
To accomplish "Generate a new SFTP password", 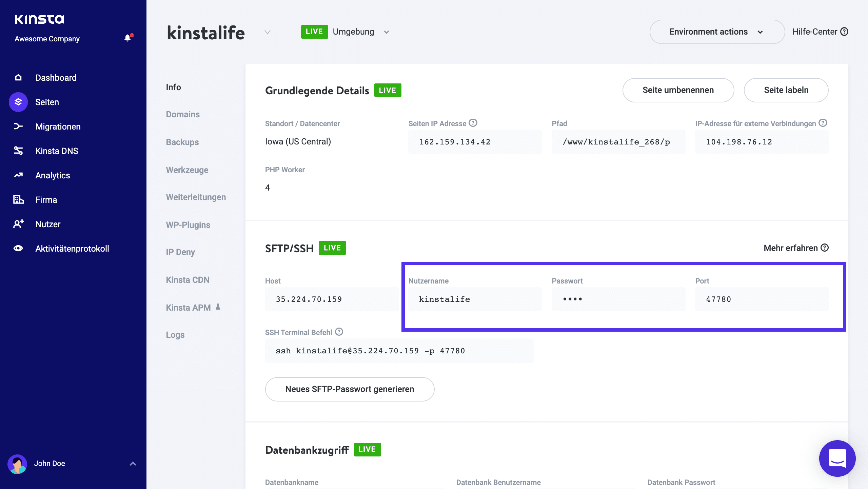I will point(350,389).
